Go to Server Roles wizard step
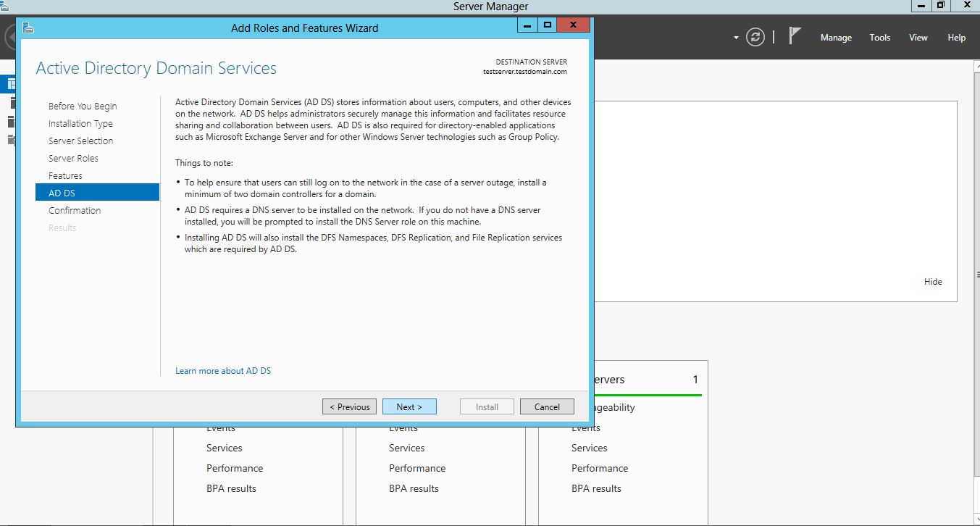The width and height of the screenshot is (980, 526). coord(73,159)
